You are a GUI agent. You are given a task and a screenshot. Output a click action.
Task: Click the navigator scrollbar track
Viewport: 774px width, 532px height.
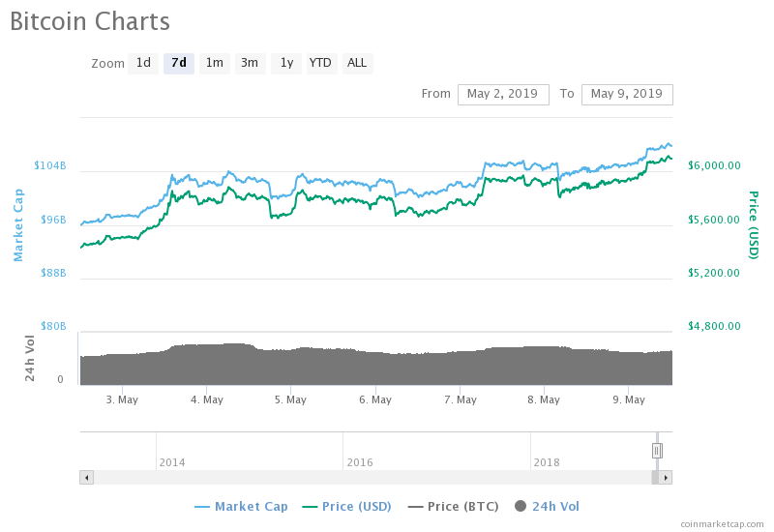[368, 477]
